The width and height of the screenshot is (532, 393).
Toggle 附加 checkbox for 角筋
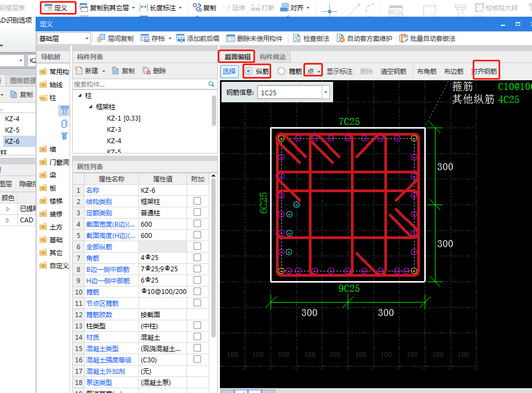197,257
